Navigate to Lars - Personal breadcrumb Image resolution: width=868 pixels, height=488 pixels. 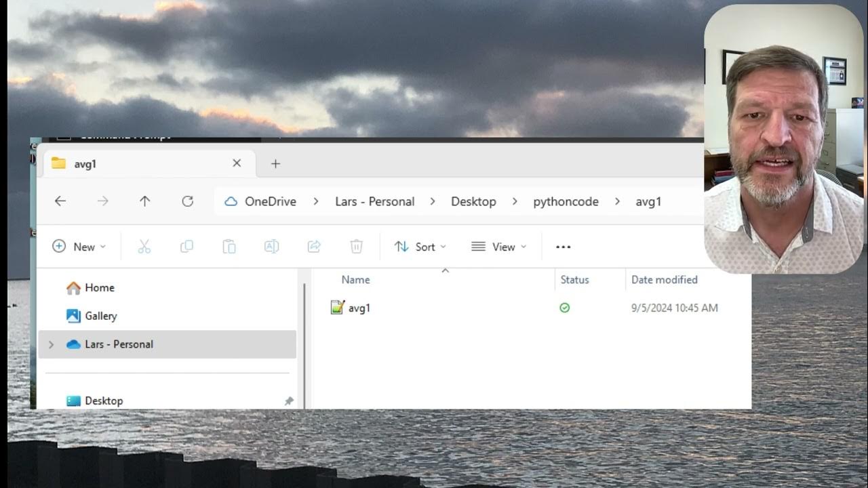(375, 201)
